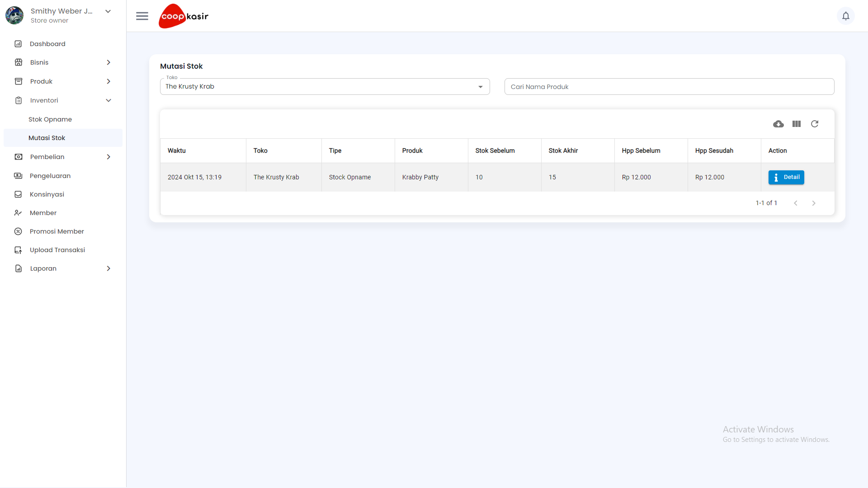Click the Dashboard sidebar icon

click(x=18, y=44)
